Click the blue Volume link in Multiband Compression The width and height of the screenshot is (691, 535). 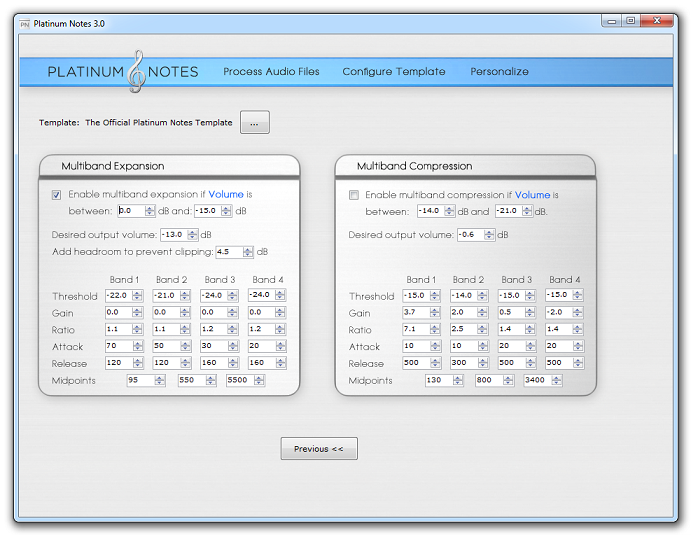(x=532, y=195)
